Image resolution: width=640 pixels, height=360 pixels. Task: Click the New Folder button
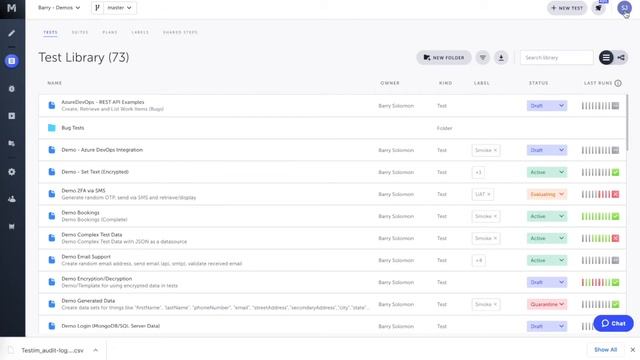(444, 58)
